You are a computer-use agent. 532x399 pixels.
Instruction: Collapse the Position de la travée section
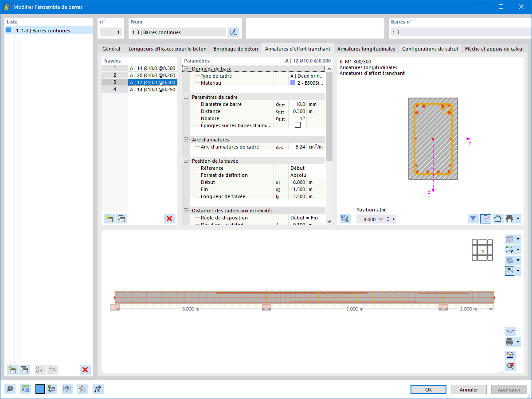[x=186, y=161]
